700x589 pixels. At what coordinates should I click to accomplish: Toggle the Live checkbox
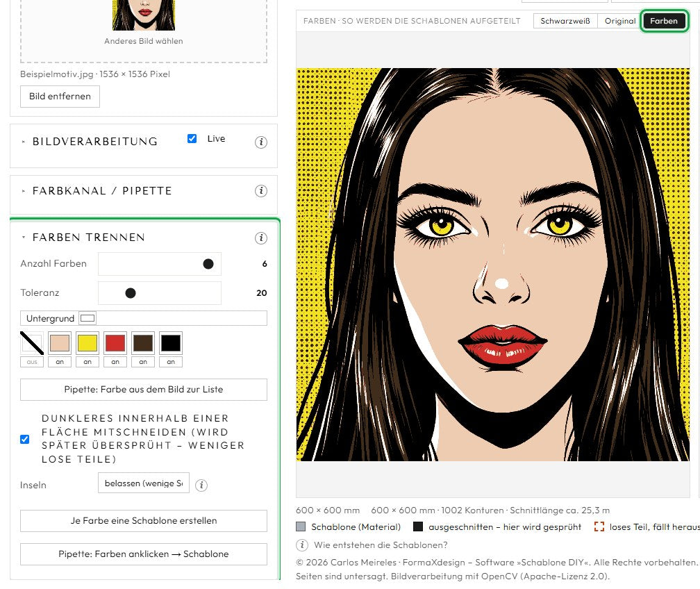point(192,138)
